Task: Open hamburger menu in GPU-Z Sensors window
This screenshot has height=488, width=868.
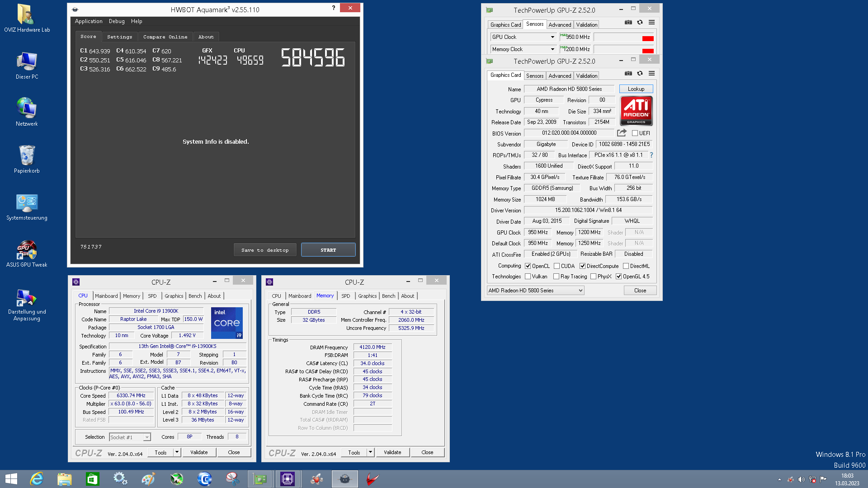Action: 651,23
